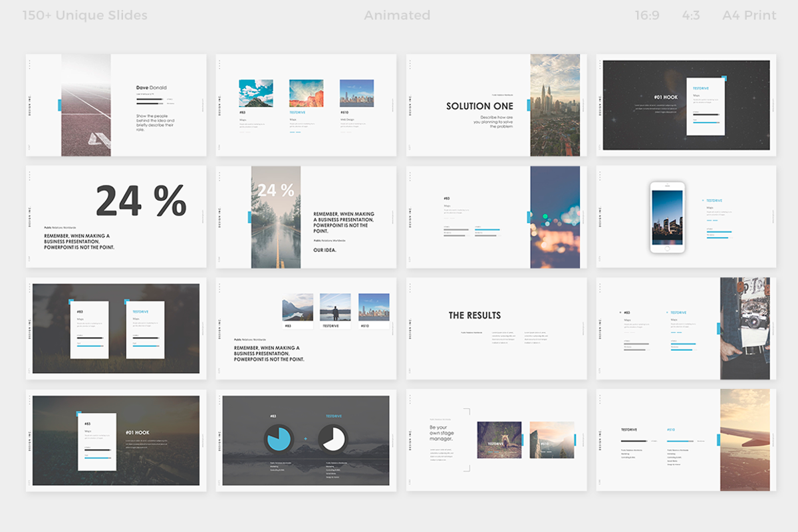Click the airplane wing sunset photo
Viewport: 798px width, 532px height.
click(745, 440)
